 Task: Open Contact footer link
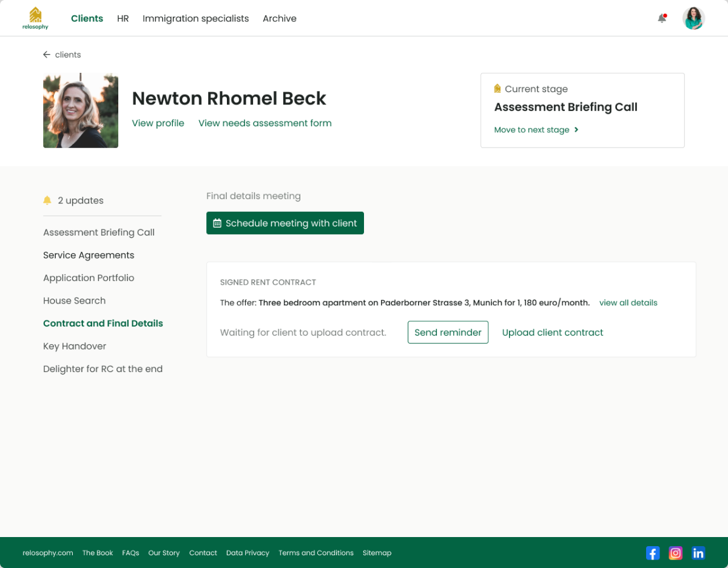click(203, 553)
